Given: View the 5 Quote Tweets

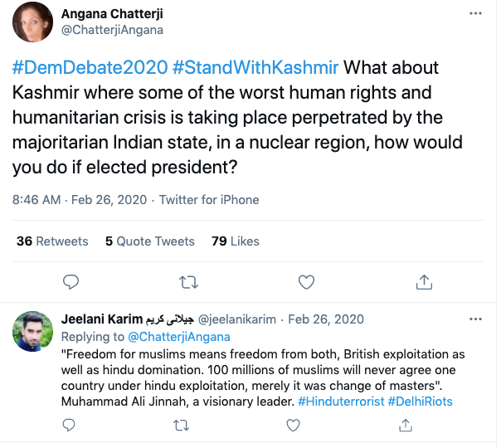Looking at the screenshot, I should tap(149, 241).
